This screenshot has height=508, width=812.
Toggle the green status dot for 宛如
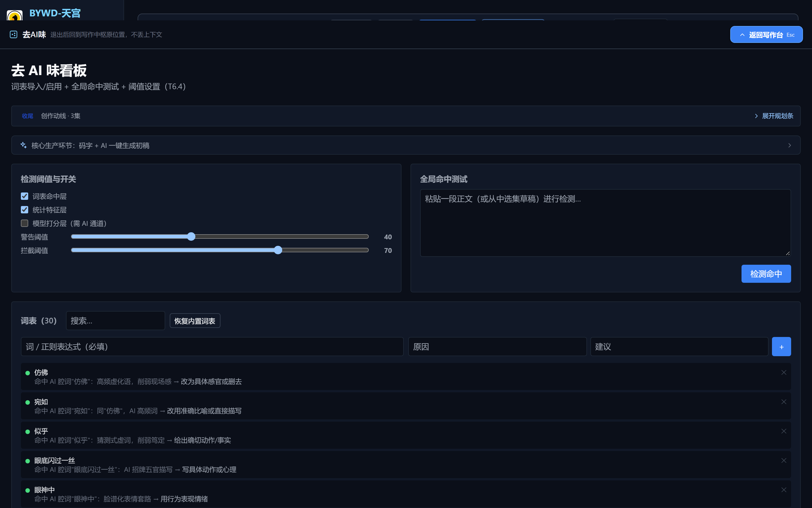[x=28, y=402]
